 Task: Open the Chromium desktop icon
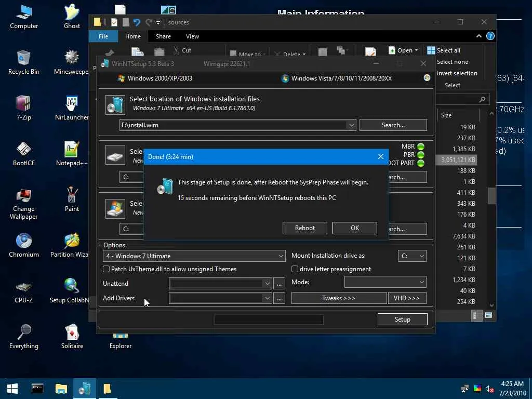pos(24,245)
